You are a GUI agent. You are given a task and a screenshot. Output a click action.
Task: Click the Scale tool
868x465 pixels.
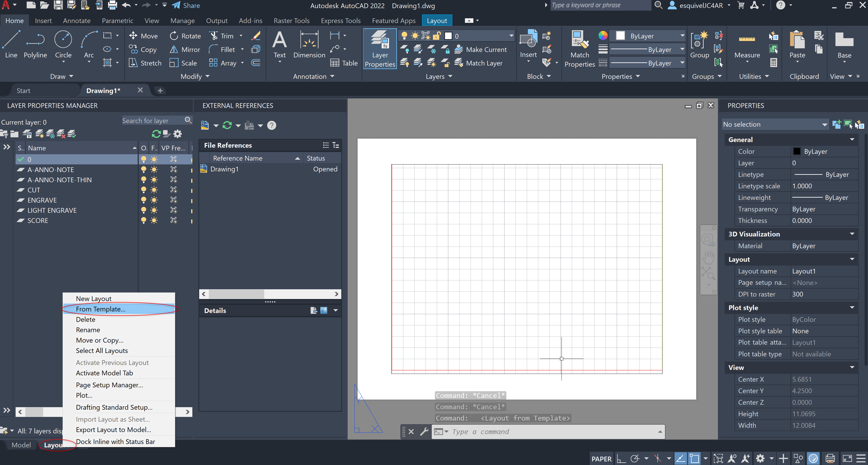coord(183,63)
